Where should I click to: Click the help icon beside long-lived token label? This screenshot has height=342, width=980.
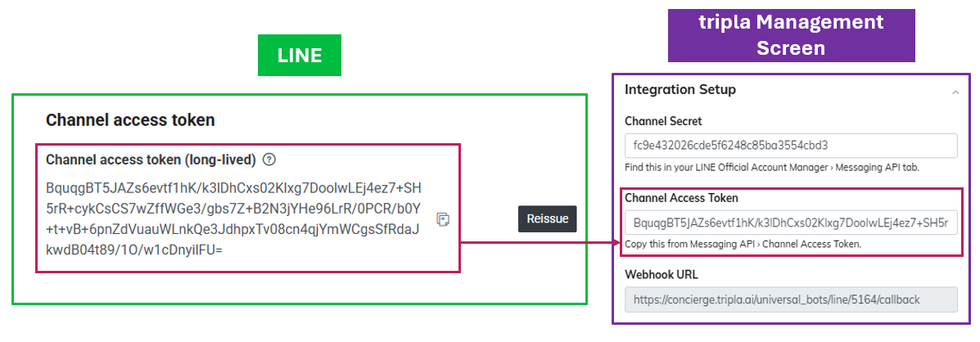[x=270, y=160]
